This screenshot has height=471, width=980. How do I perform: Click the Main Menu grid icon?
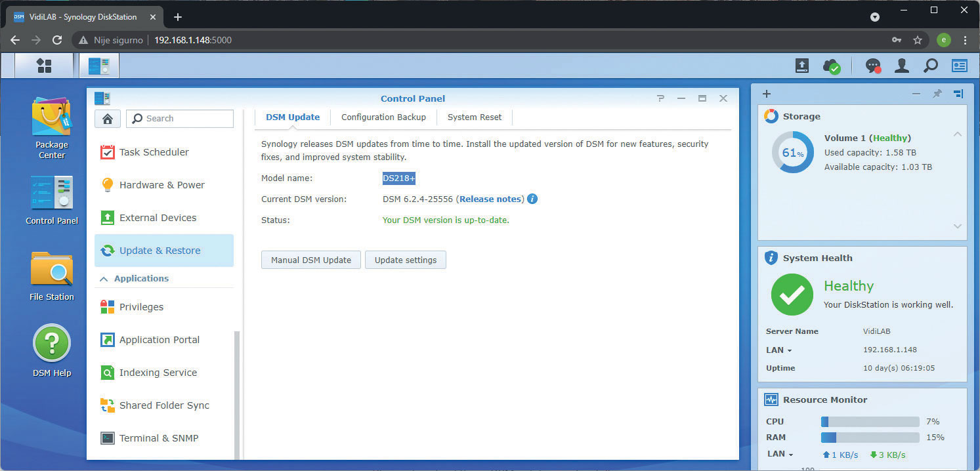point(44,66)
